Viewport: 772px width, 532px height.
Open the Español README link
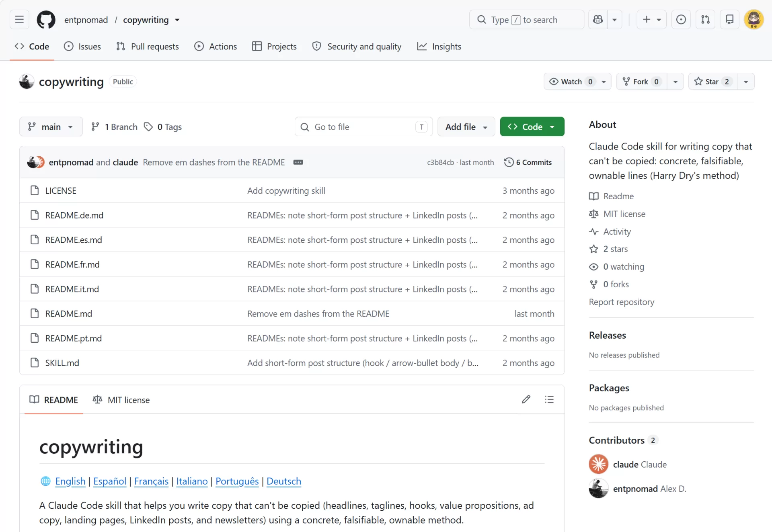[110, 481]
